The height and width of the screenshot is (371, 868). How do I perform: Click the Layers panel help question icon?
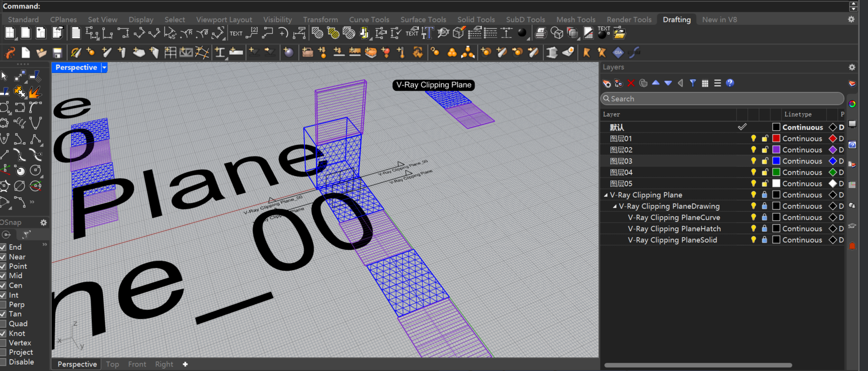[x=730, y=83]
